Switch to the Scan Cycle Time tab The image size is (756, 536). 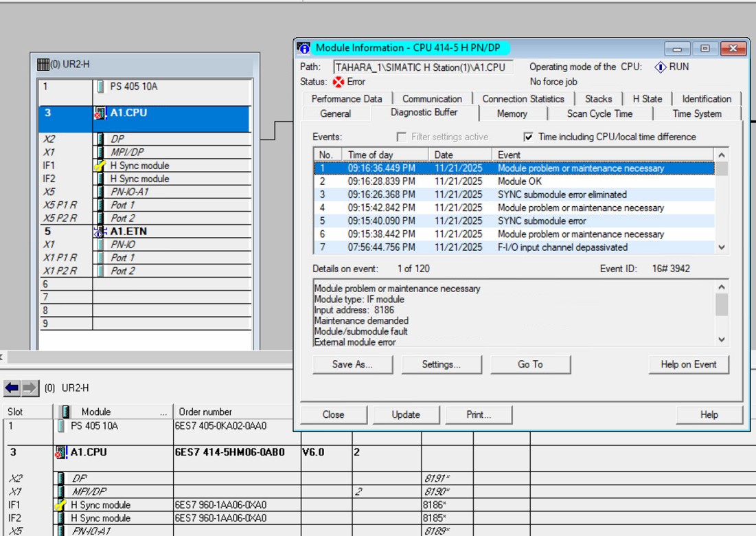(599, 113)
